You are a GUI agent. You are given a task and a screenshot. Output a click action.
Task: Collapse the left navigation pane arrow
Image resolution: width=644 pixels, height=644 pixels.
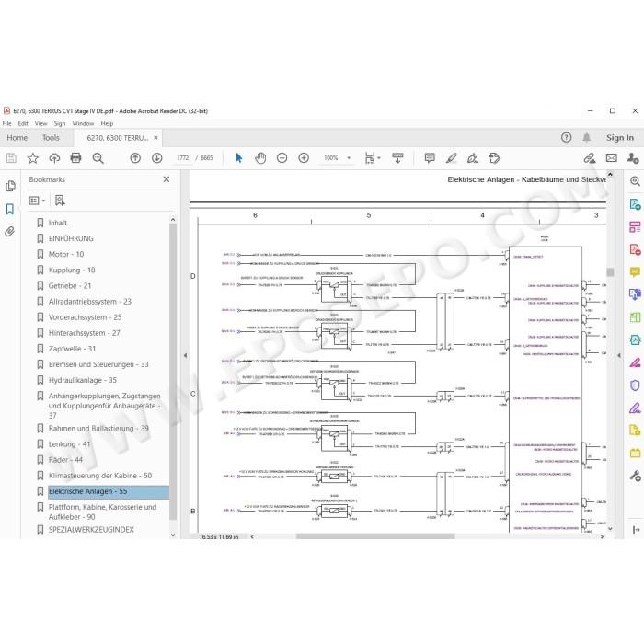[x=185, y=355]
